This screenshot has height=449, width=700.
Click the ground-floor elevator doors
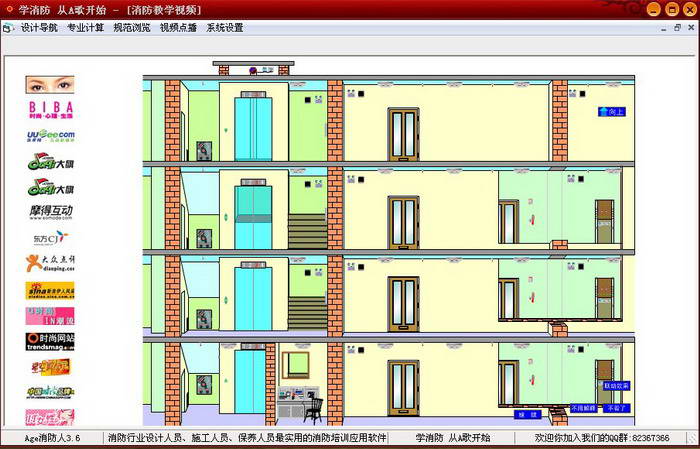coord(250,382)
